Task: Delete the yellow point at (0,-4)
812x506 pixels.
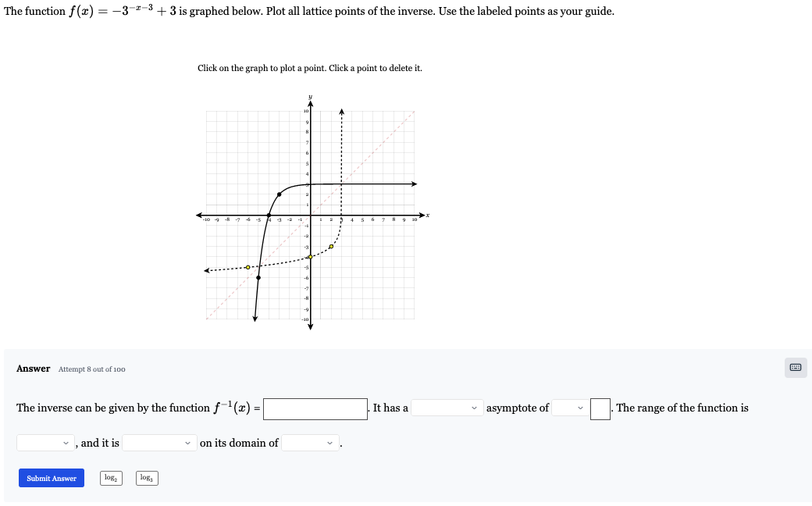Action: pos(312,257)
